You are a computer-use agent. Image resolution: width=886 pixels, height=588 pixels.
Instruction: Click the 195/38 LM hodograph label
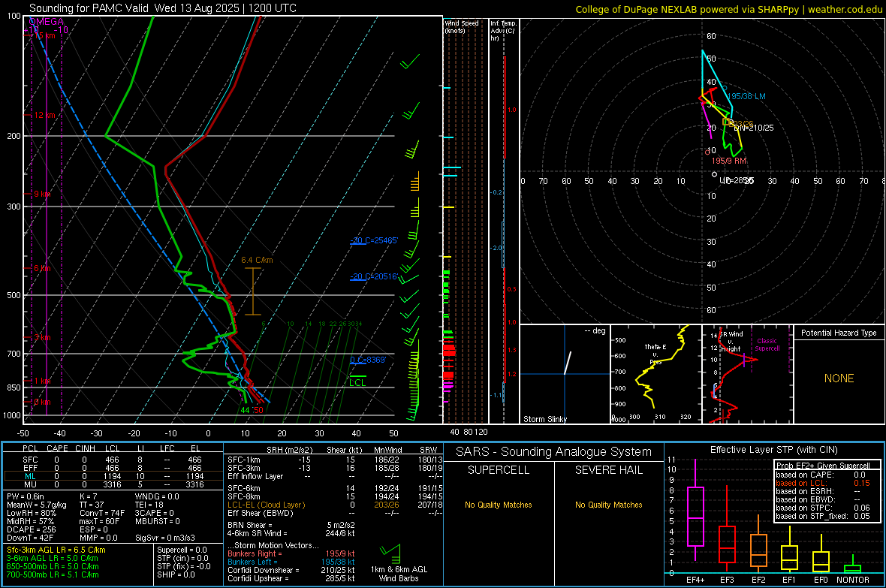(x=746, y=97)
